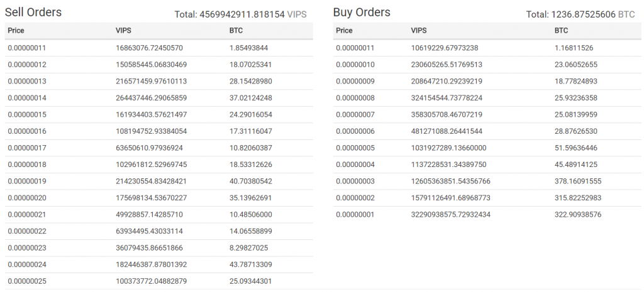Click buy amount 32290938575.72932434 VIPS
The width and height of the screenshot is (644, 292).
point(450,215)
